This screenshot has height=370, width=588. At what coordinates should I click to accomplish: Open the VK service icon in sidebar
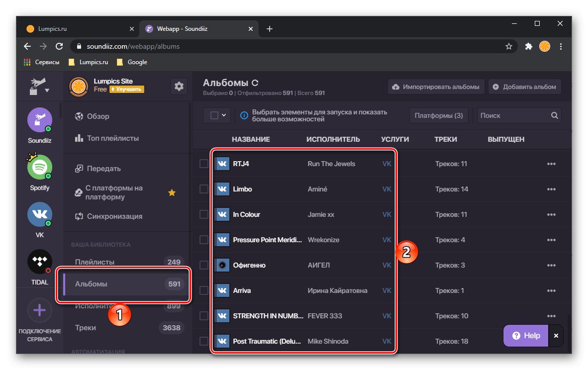click(39, 214)
